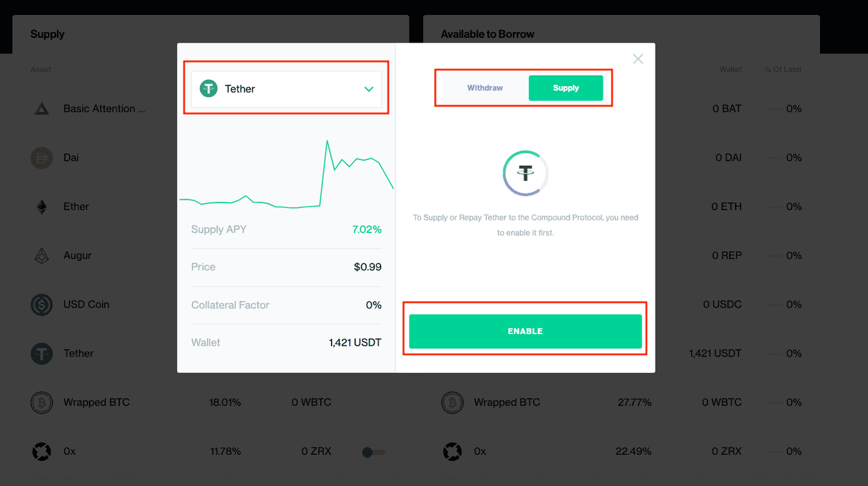Click the Wrapped BTC icon in borrow list

point(452,403)
